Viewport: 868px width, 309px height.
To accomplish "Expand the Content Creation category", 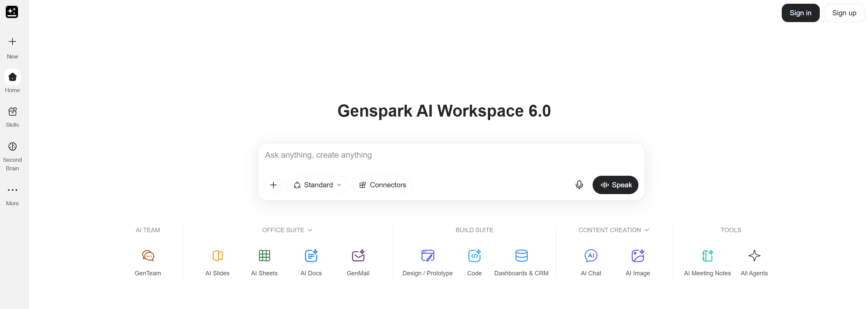I will (x=614, y=230).
